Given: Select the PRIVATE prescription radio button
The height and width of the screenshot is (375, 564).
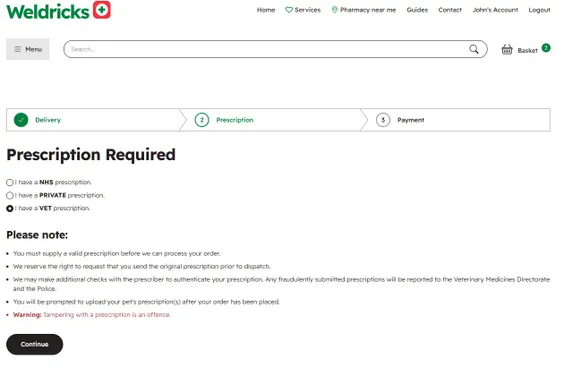Looking at the screenshot, I should pos(10,195).
